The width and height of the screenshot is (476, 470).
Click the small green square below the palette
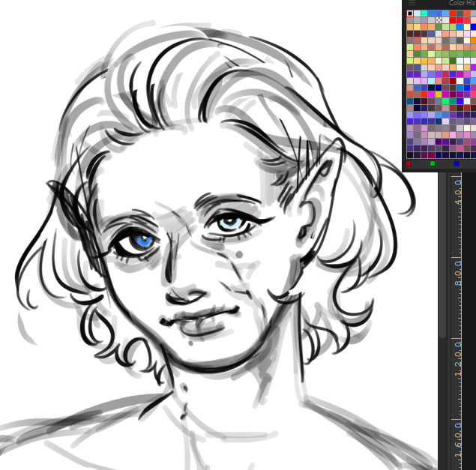pyautogui.click(x=433, y=163)
